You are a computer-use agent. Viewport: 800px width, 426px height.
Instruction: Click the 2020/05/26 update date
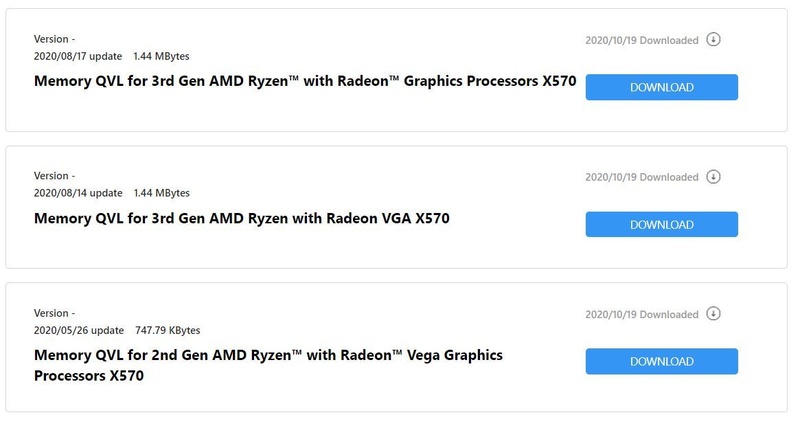pos(78,330)
